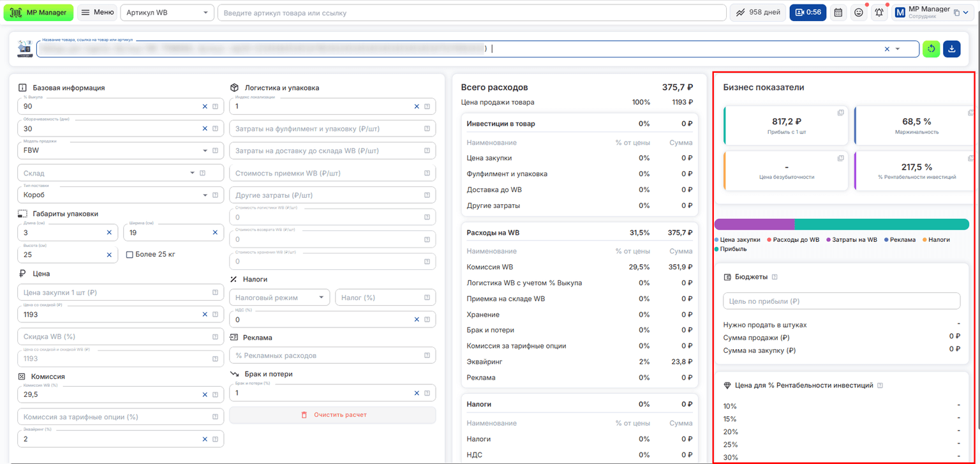
Task: Click the Цель по прибыли input field
Action: [842, 301]
